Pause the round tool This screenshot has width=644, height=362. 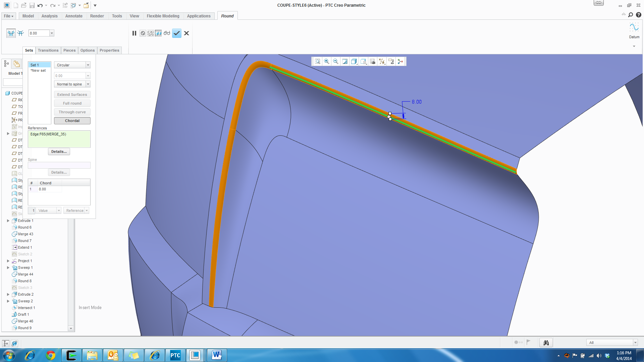tap(134, 33)
